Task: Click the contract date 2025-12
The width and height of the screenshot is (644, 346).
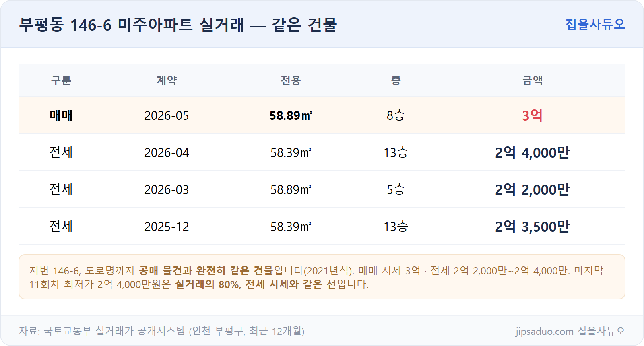Action: pos(167,227)
